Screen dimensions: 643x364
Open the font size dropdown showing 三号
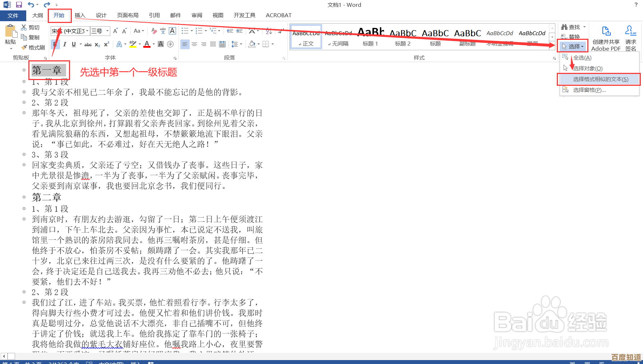tap(107, 31)
